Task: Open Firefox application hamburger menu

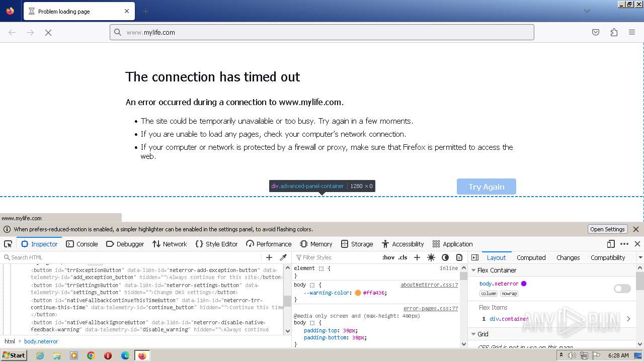Action: [x=632, y=32]
